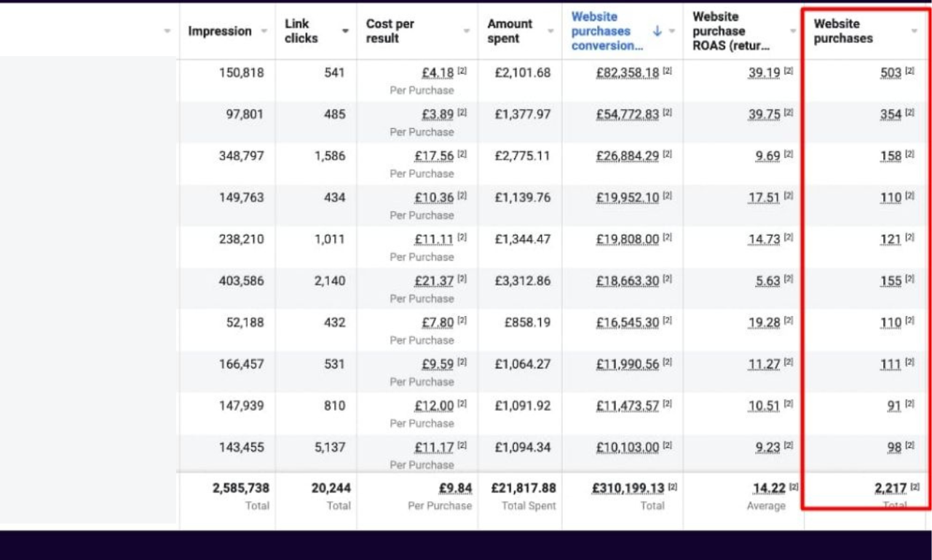Click the sort arrow in Website purchases conversion header
The image size is (932, 560).
[657, 31]
